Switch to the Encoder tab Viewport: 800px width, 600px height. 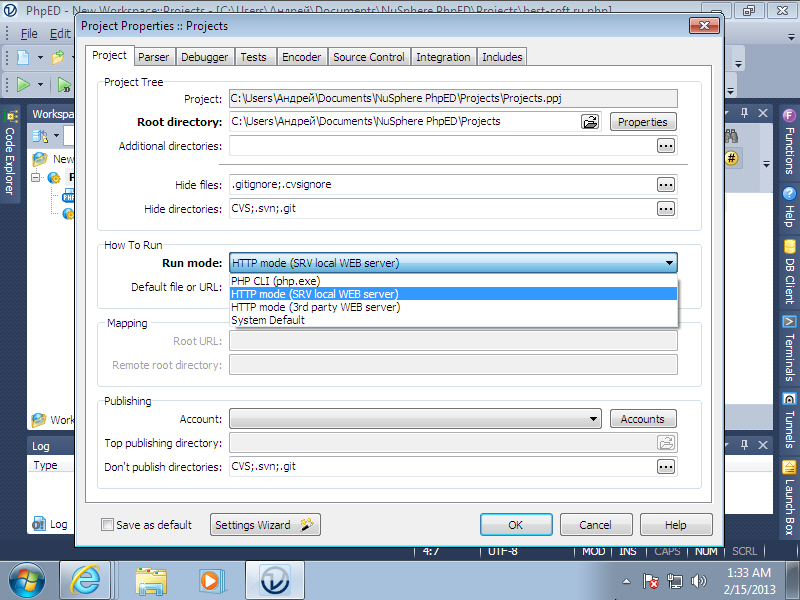click(x=302, y=57)
